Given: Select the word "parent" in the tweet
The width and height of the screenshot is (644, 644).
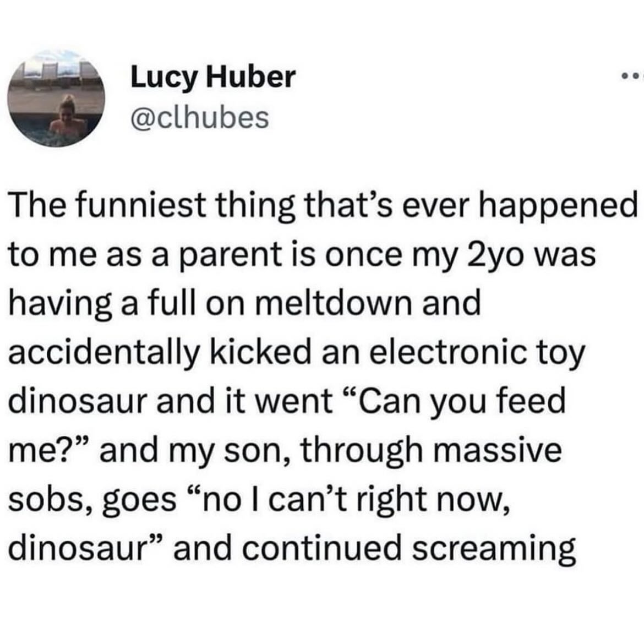Looking at the screenshot, I should pyautogui.click(x=231, y=255).
